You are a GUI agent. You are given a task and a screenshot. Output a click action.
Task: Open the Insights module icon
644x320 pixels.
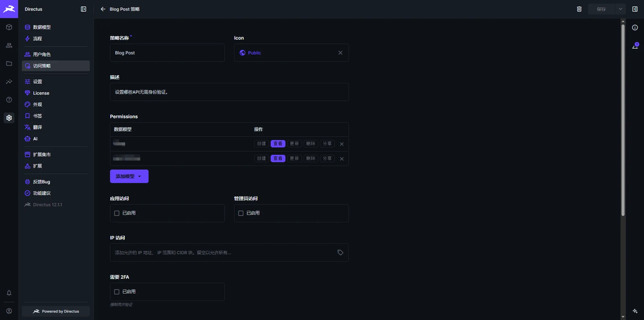(9, 82)
